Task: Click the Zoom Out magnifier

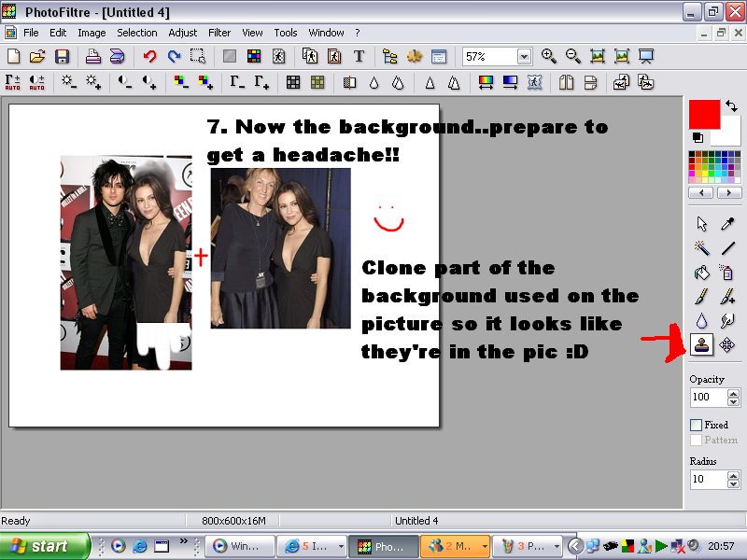Action: pos(573,56)
